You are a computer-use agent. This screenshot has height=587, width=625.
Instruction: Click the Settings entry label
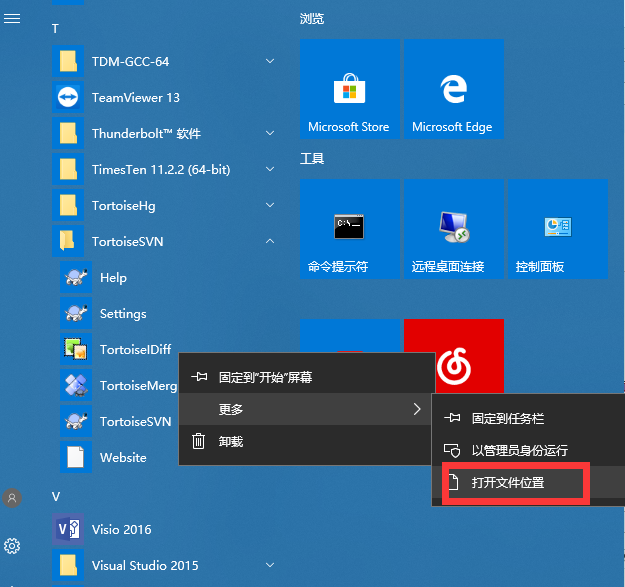(123, 314)
